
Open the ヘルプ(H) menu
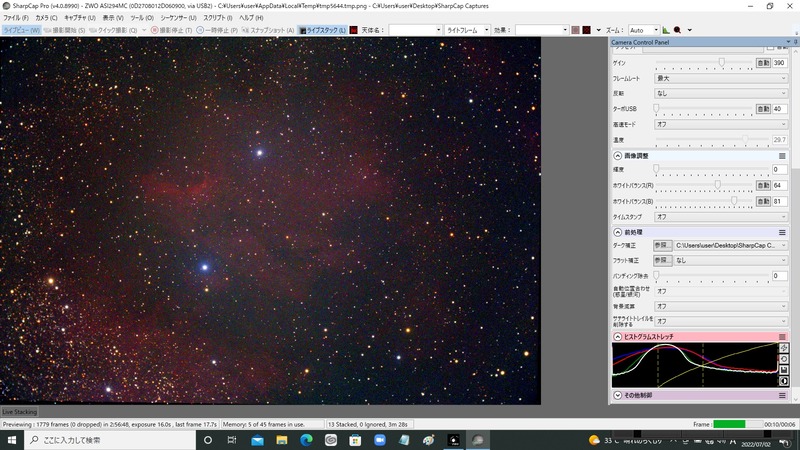[251, 18]
